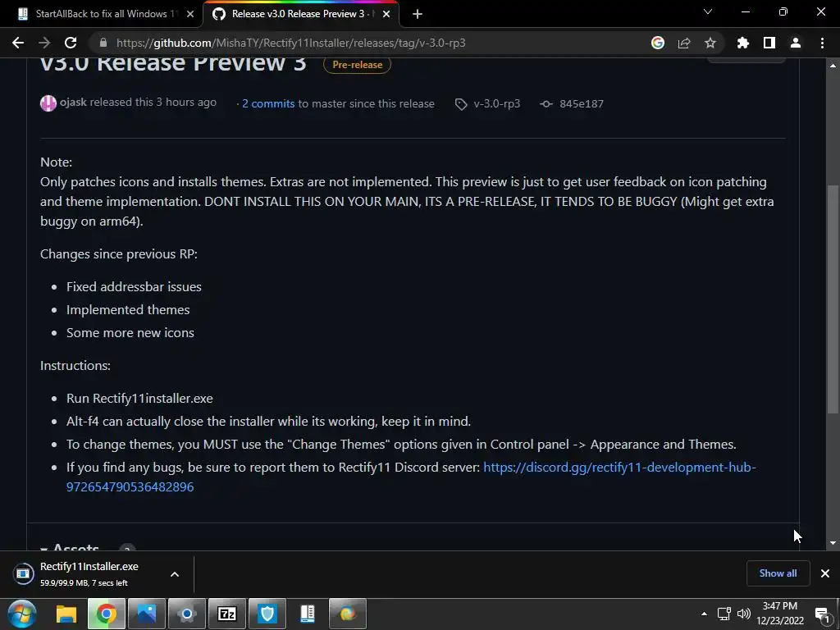View the 2 commits link
Image resolution: width=840 pixels, height=630 pixels.
[268, 103]
